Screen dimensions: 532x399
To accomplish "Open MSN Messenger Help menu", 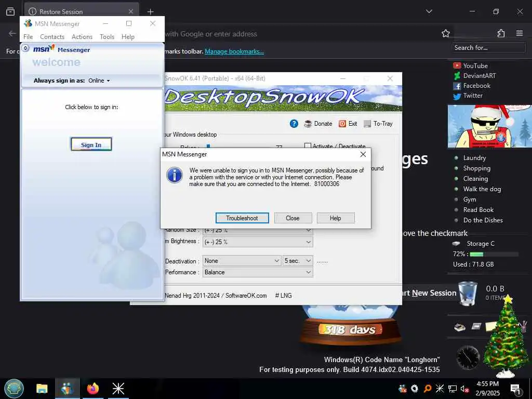I will pos(128,37).
